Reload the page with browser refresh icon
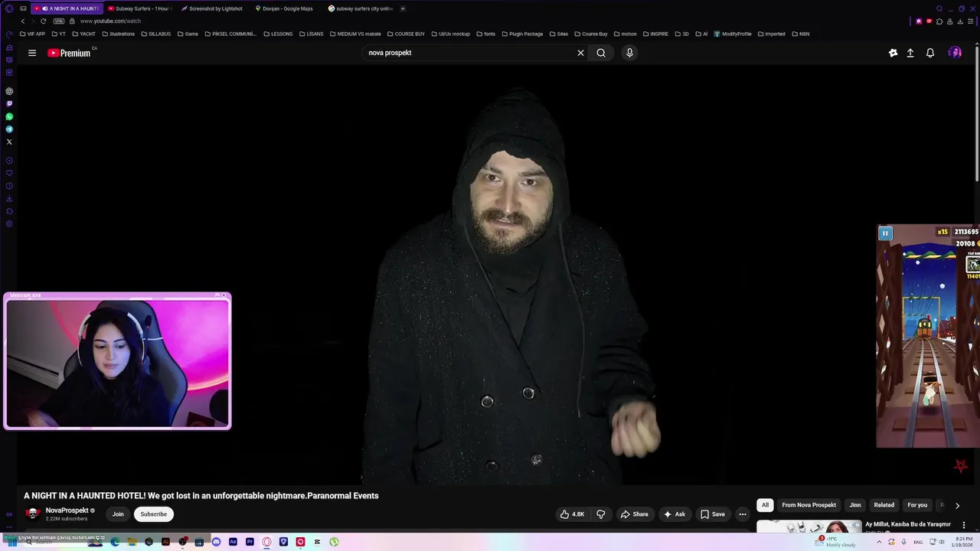Image resolution: width=980 pixels, height=551 pixels. coord(43,21)
